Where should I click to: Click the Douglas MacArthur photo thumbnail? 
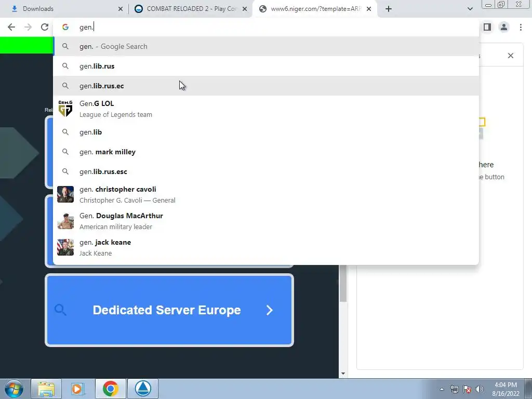pyautogui.click(x=65, y=221)
